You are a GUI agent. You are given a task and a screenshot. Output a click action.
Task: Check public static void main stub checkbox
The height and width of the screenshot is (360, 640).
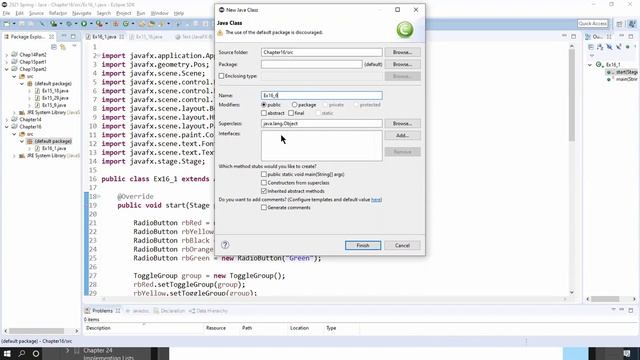pyautogui.click(x=264, y=174)
